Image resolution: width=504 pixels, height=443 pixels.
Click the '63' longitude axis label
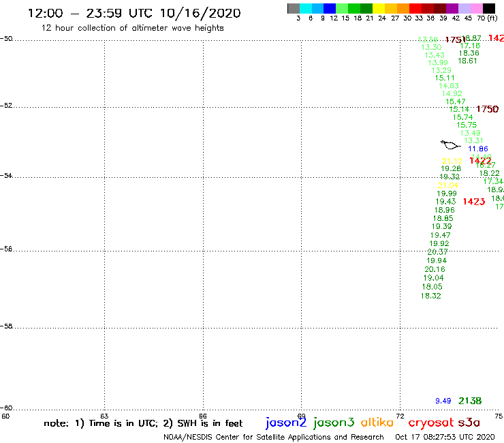coord(104,416)
